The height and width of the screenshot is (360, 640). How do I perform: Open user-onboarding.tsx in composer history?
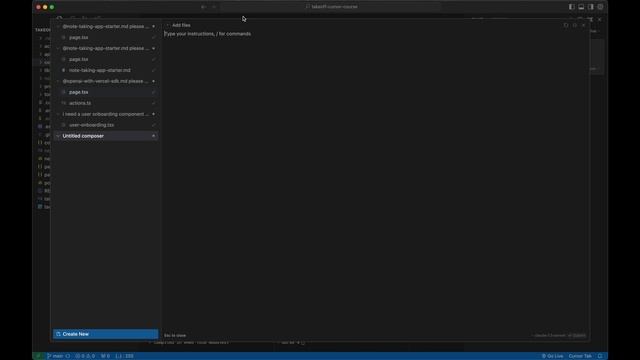point(91,125)
